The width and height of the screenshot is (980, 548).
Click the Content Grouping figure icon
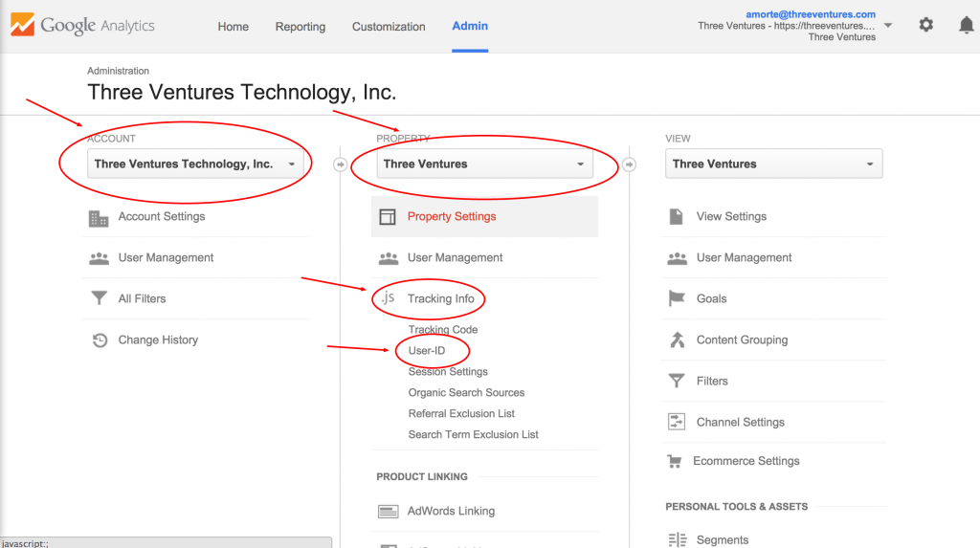pos(677,340)
